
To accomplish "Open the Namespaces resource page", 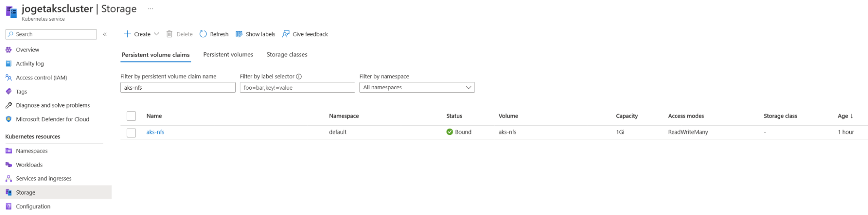I will click(32, 151).
